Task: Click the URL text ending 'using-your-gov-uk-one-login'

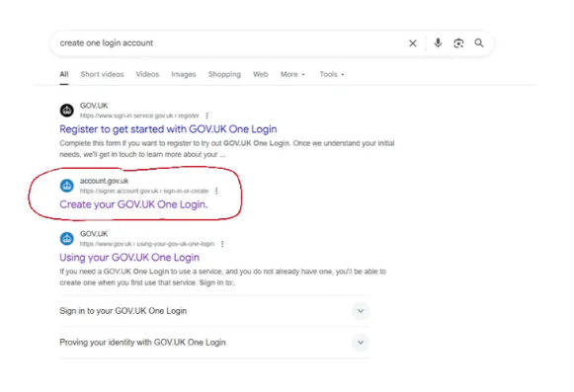Action: point(147,244)
